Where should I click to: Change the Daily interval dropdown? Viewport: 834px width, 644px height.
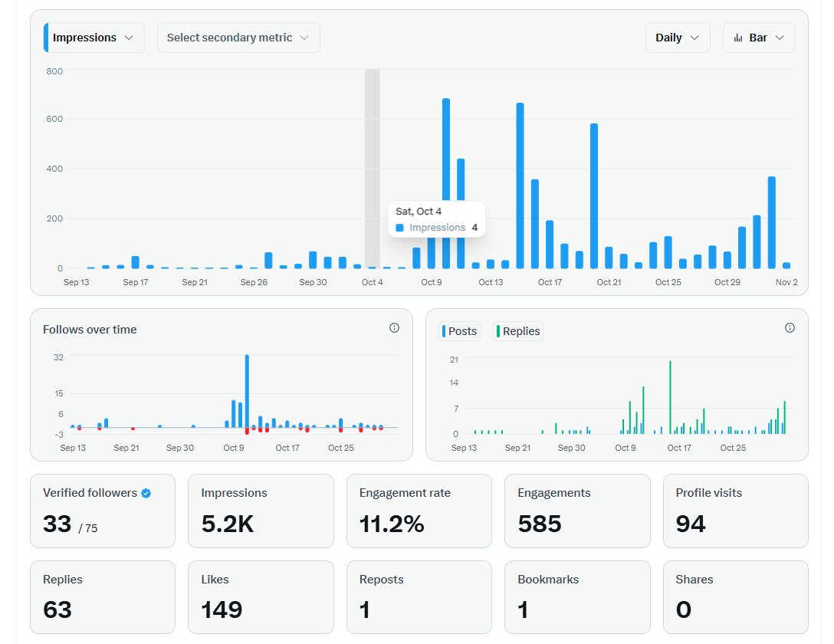pyautogui.click(x=677, y=38)
